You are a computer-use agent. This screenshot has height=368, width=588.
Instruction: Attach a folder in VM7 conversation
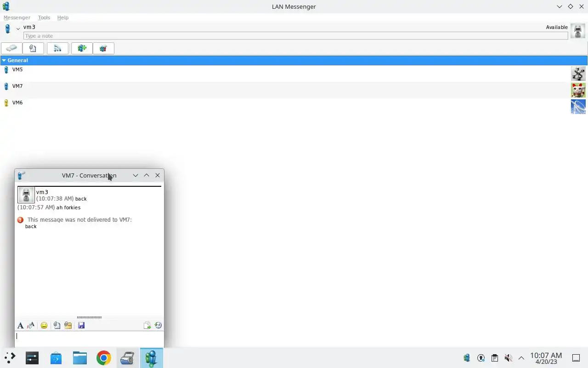[x=68, y=325]
